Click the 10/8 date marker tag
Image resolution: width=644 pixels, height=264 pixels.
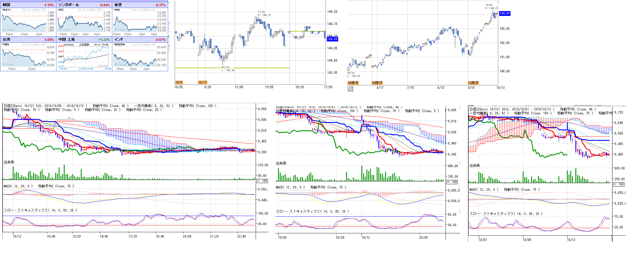[179, 82]
